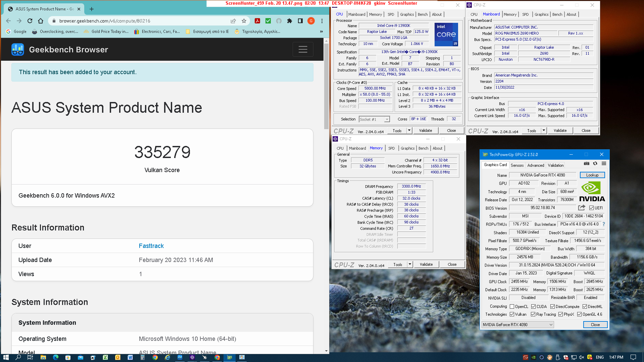Show more bookmarks with the double chevron
This screenshot has width=644, height=362.
pyautogui.click(x=321, y=32)
